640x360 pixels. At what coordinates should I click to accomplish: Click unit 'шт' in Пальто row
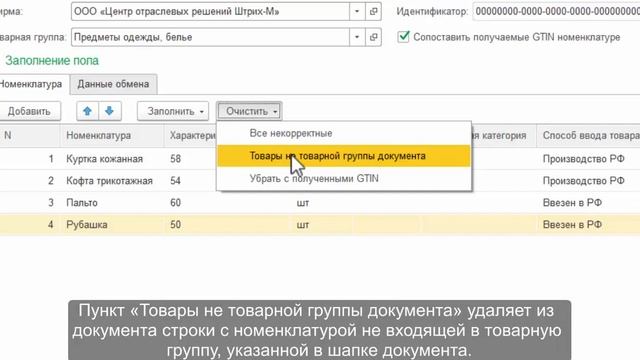click(303, 203)
